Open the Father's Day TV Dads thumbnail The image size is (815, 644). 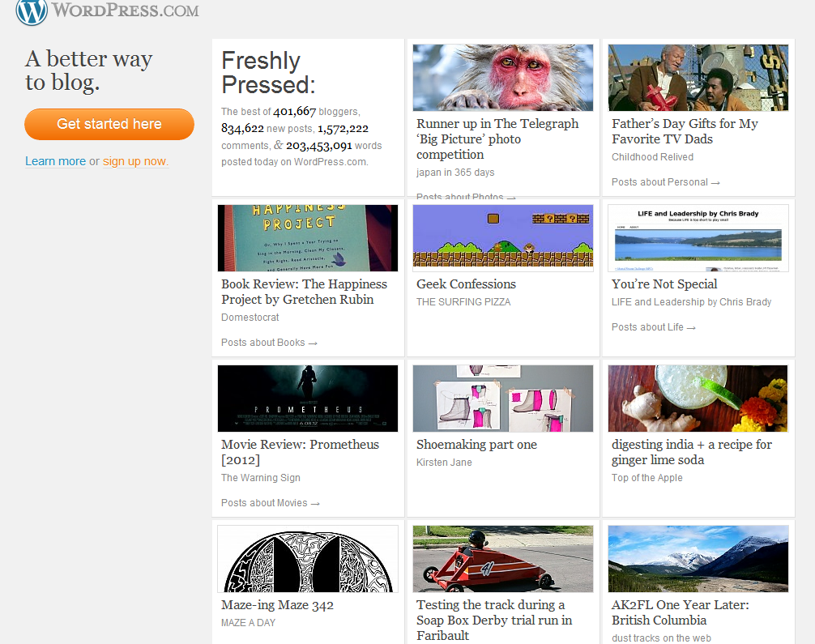tap(698, 78)
